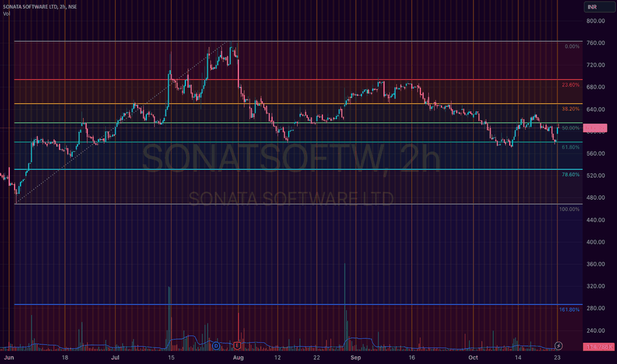Click the SONATA SOFTWARE LTD, 2h, NSE title

pyautogui.click(x=40, y=7)
